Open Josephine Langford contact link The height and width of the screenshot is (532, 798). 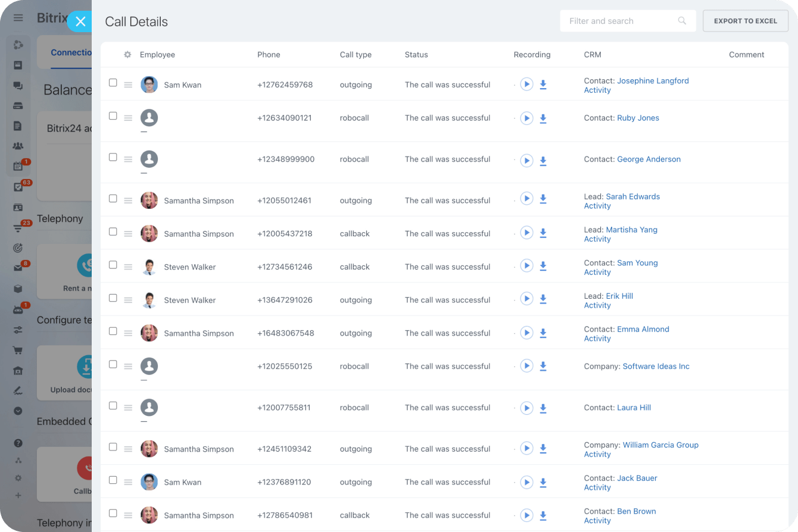point(653,81)
